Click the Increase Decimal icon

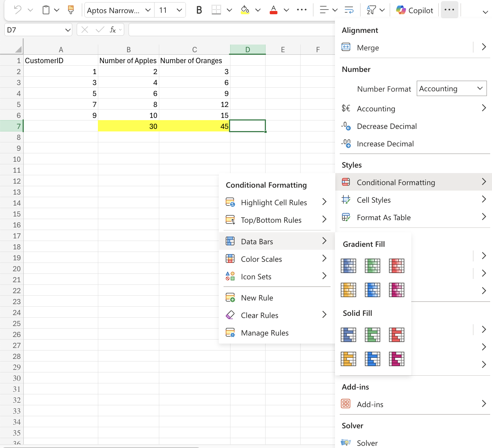[x=346, y=143]
